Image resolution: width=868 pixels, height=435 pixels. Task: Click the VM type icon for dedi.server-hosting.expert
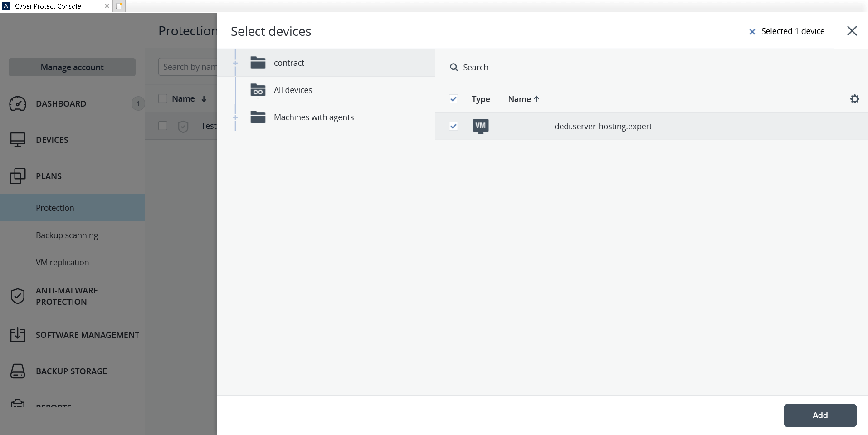pyautogui.click(x=480, y=126)
